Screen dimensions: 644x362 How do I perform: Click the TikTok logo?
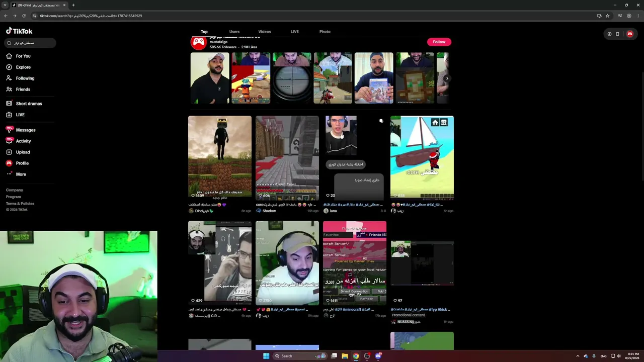point(19,31)
